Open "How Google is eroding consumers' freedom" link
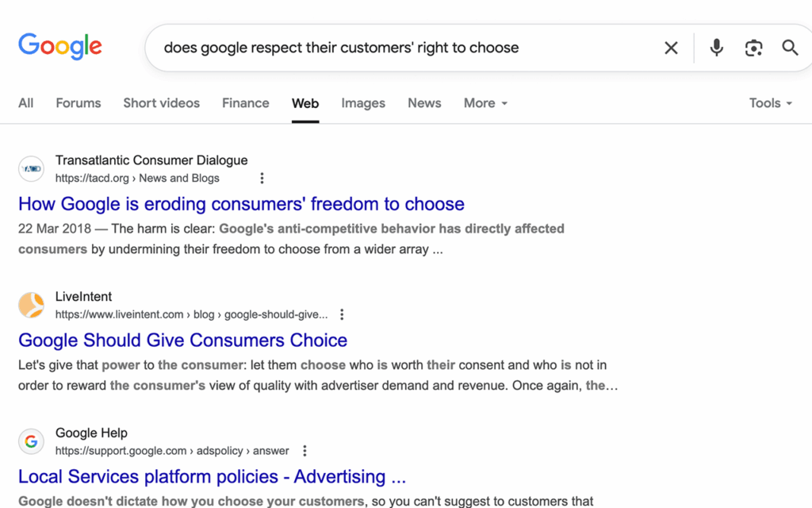Viewport: 812px width, 508px height. click(x=241, y=204)
